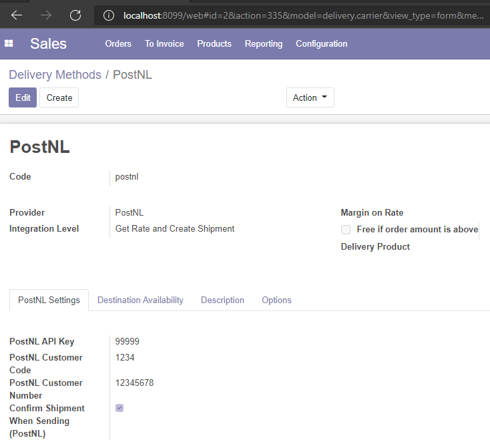This screenshot has width=490, height=448.
Task: Click the customer code value 1234
Action: (x=125, y=357)
